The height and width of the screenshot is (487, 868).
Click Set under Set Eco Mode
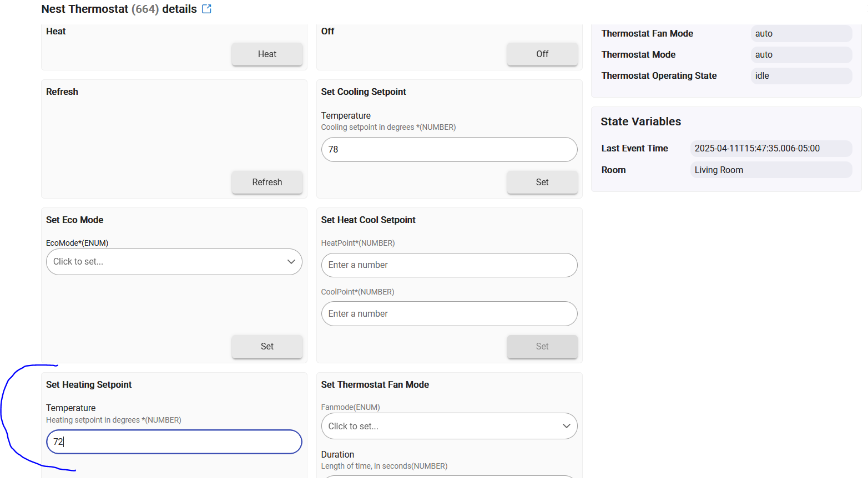(x=267, y=346)
